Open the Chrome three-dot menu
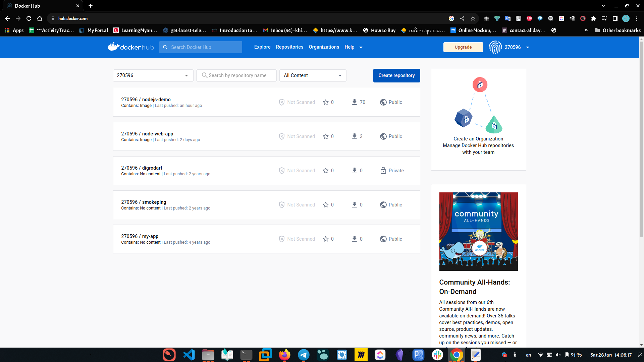The width and height of the screenshot is (644, 362). 637,18
